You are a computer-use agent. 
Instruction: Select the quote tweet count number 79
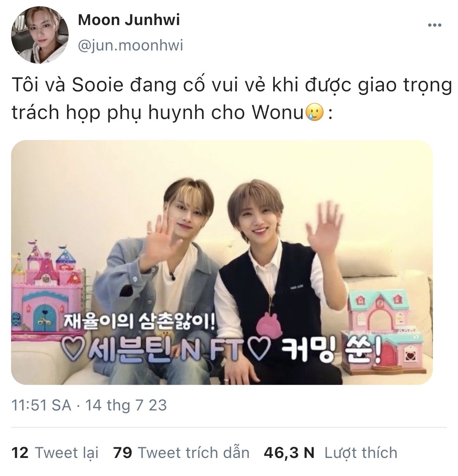[x=123, y=453]
